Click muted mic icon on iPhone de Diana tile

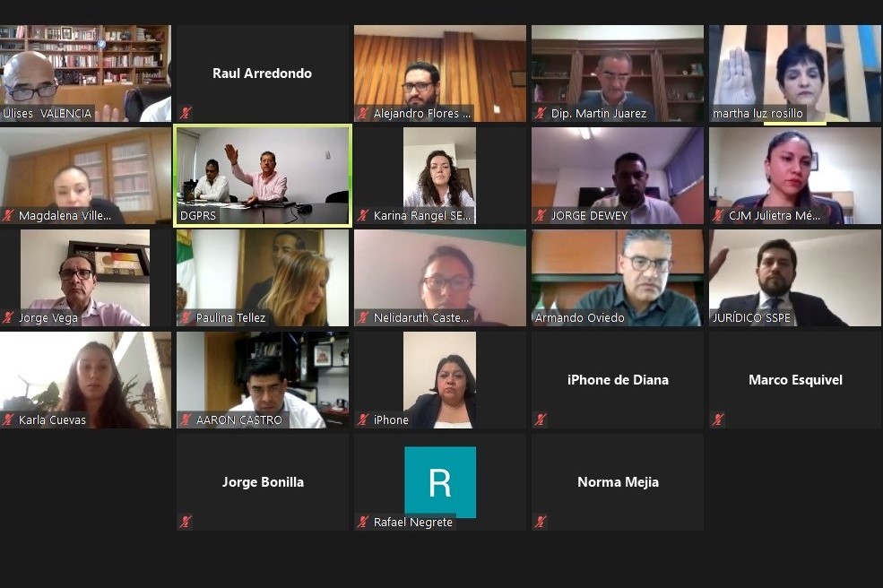[541, 419]
